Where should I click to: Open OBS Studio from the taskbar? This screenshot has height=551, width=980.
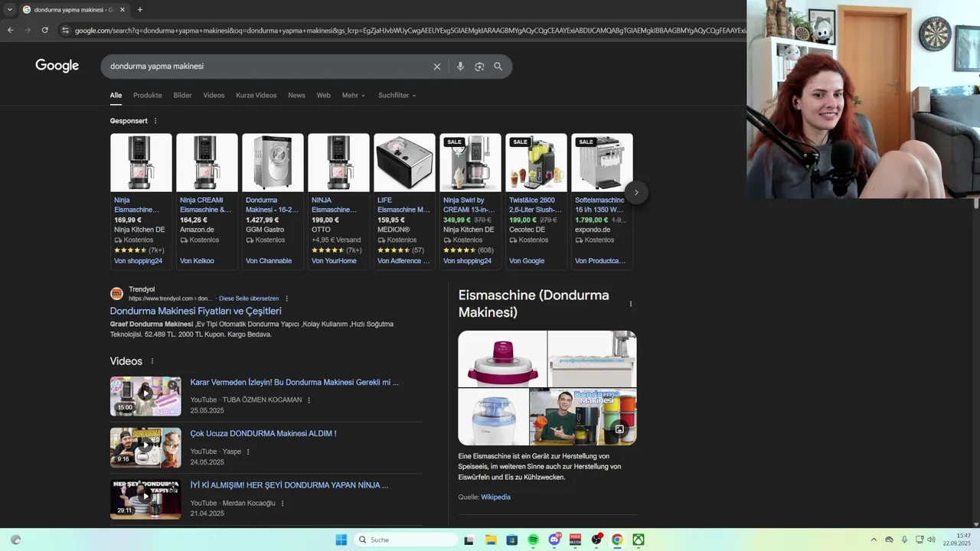(596, 540)
